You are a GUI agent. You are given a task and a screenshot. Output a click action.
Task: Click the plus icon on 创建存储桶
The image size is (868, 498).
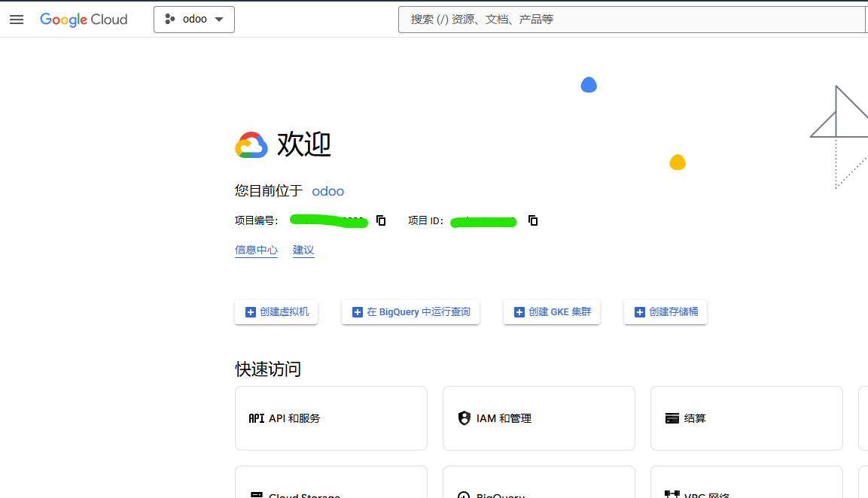click(x=639, y=312)
